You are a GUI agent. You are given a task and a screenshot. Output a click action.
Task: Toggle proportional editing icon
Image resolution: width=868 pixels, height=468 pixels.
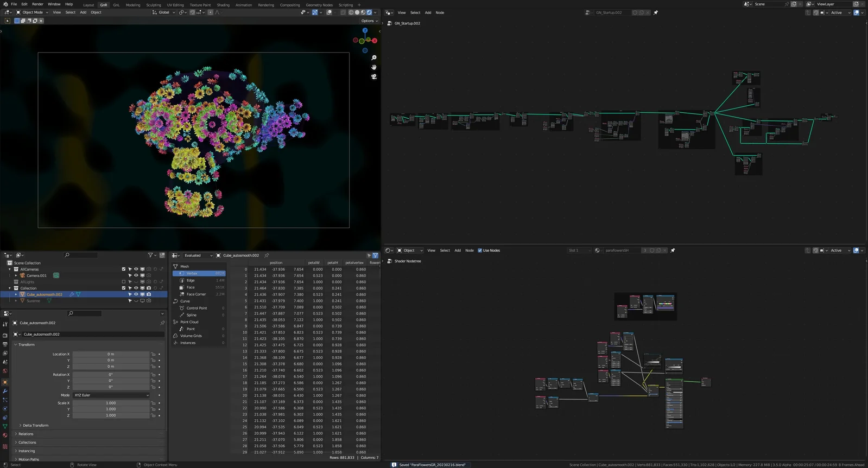click(211, 12)
